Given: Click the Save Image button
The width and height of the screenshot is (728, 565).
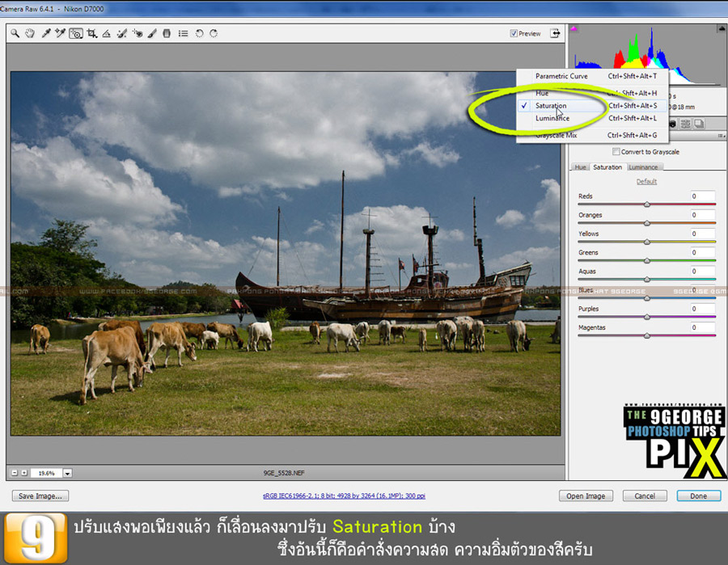Looking at the screenshot, I should point(40,495).
